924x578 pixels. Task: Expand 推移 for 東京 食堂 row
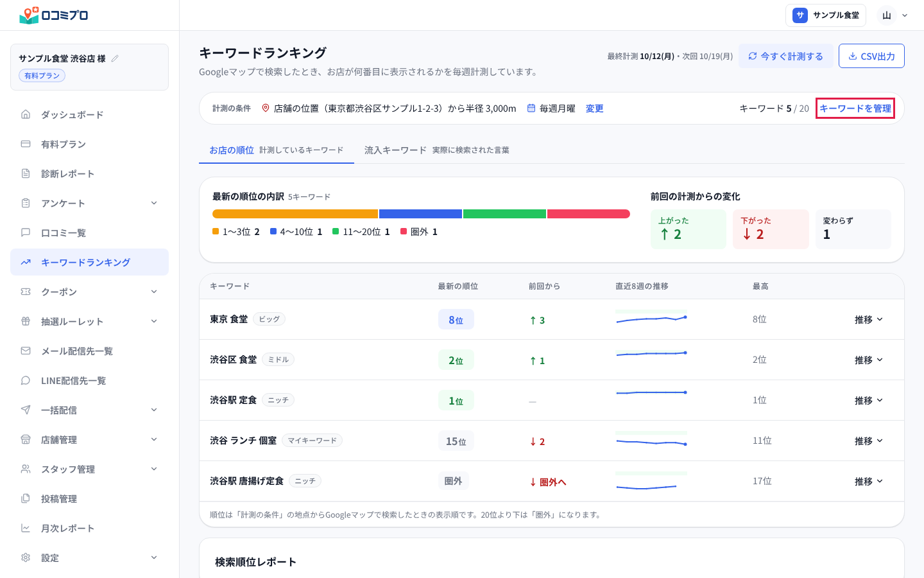(x=869, y=319)
